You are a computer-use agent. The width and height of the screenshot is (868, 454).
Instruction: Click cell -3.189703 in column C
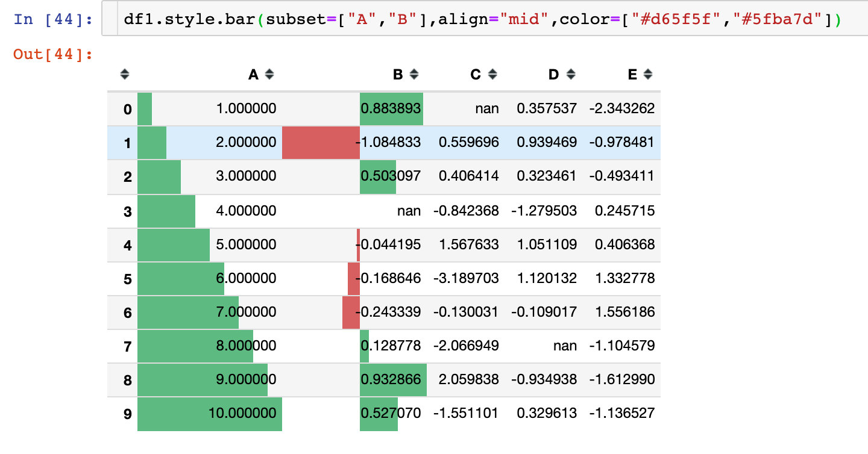tap(466, 278)
